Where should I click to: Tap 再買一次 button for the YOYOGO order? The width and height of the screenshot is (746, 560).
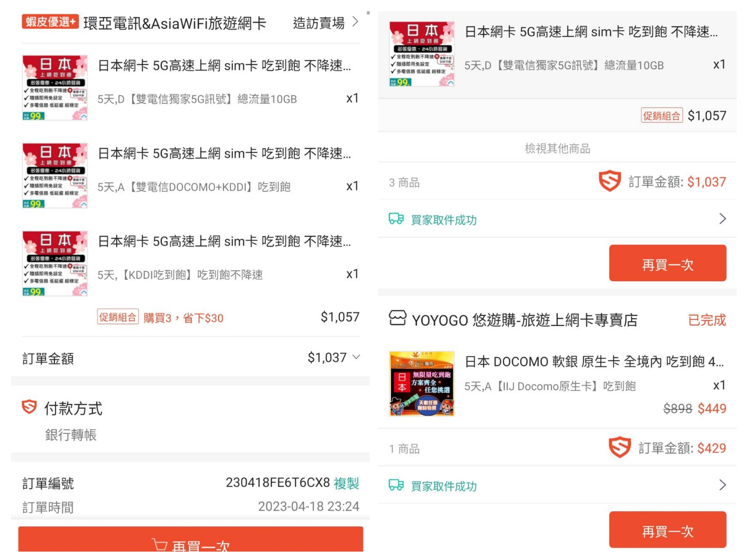click(667, 529)
